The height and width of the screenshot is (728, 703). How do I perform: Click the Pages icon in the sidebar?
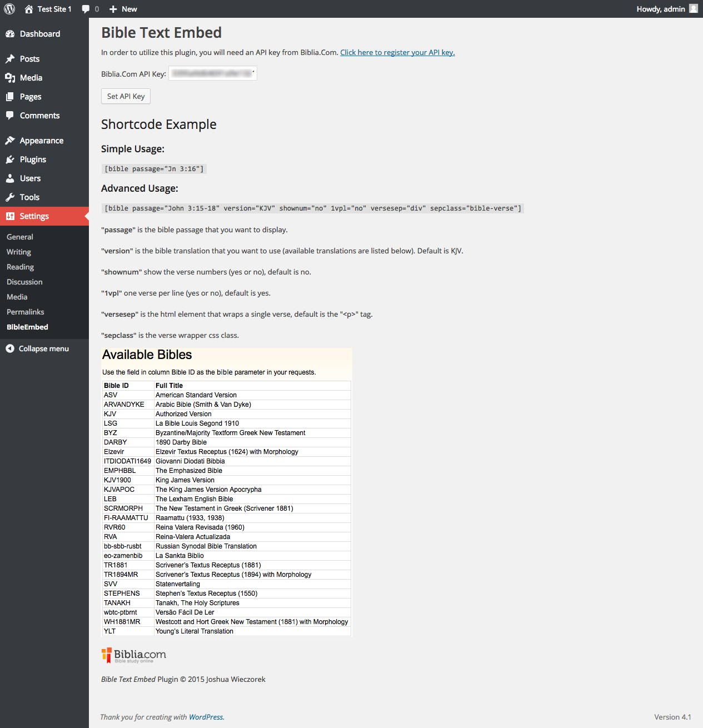tap(10, 97)
